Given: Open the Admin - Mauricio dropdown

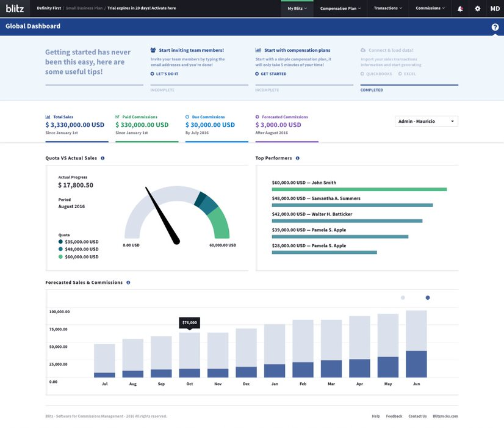Looking at the screenshot, I should (427, 122).
